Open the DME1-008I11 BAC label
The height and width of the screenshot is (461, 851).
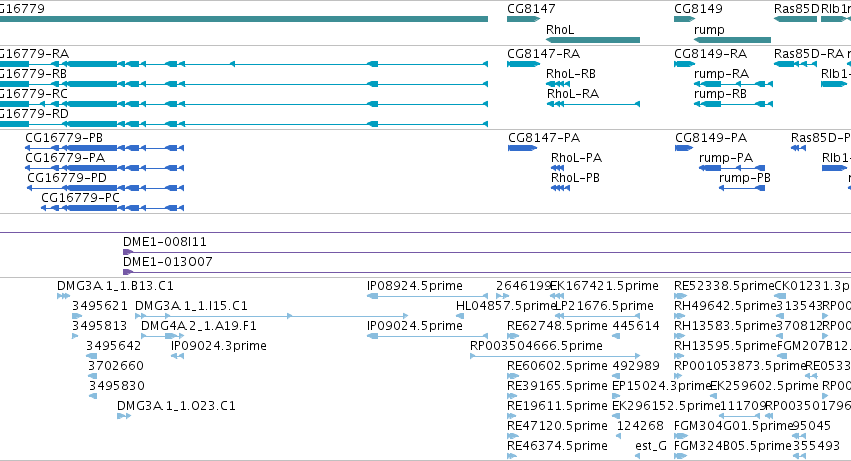point(164,242)
